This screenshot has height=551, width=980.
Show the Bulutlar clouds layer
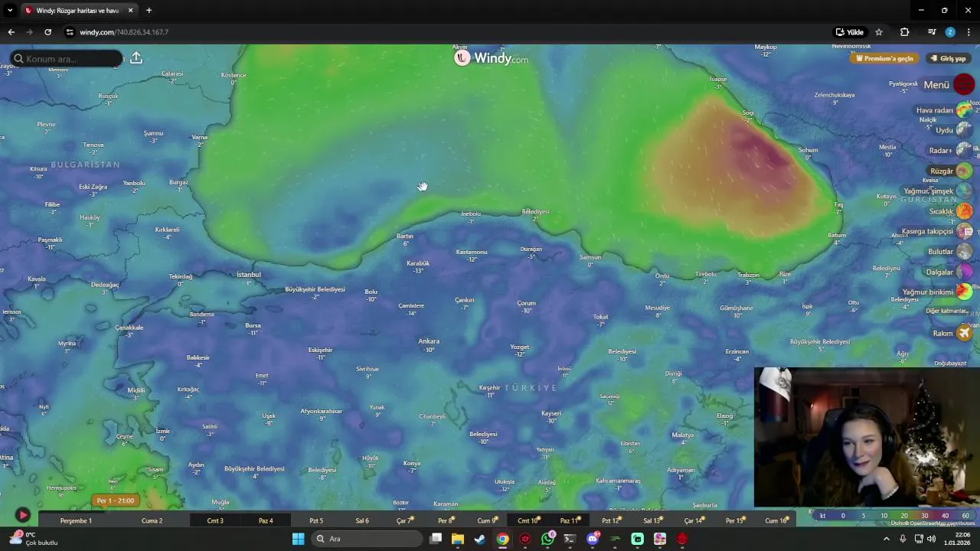pyautogui.click(x=950, y=252)
